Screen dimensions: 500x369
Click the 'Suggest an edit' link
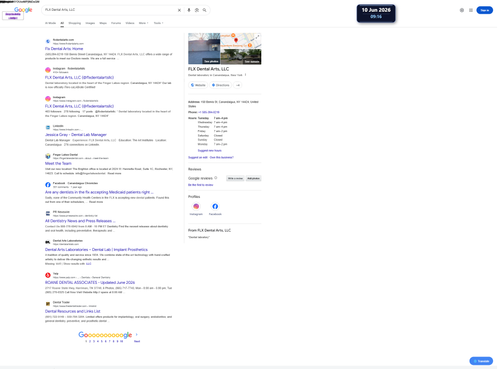(x=198, y=157)
